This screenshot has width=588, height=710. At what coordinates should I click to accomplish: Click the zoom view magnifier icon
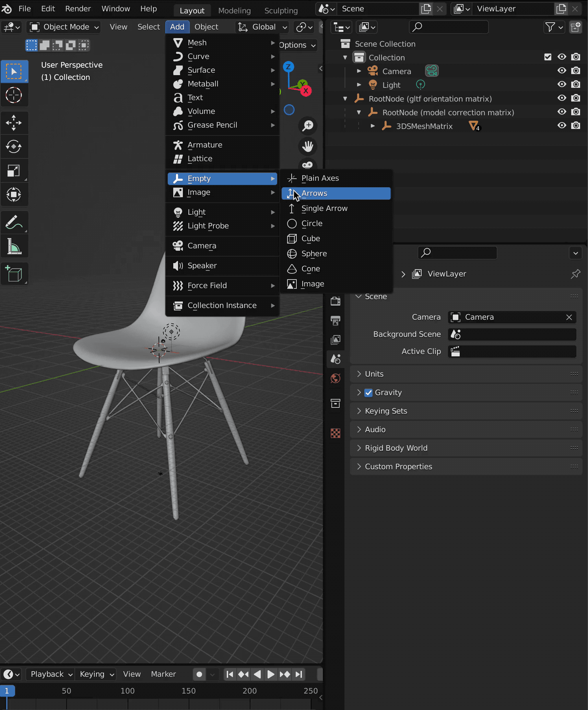pos(308,126)
